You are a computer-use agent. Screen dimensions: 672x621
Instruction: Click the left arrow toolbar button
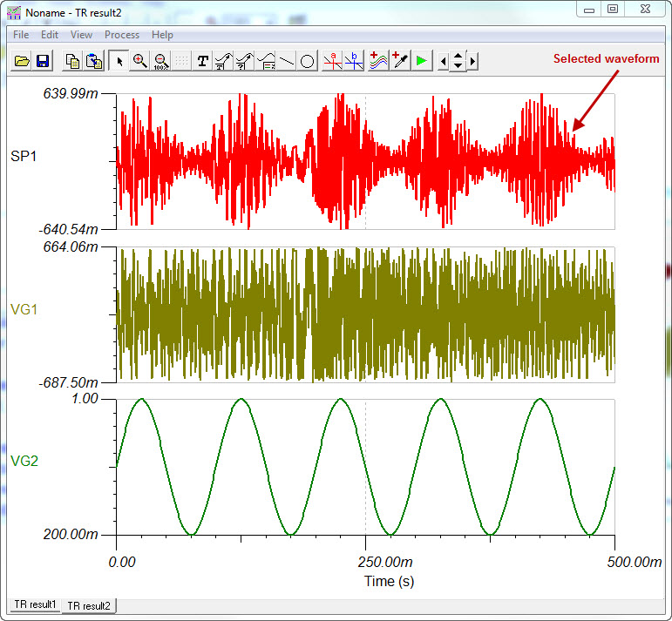[444, 62]
